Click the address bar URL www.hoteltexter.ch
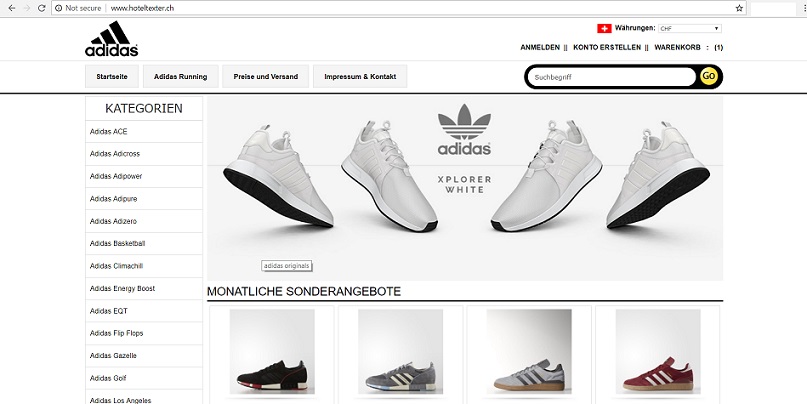807x404 pixels. 142,8
